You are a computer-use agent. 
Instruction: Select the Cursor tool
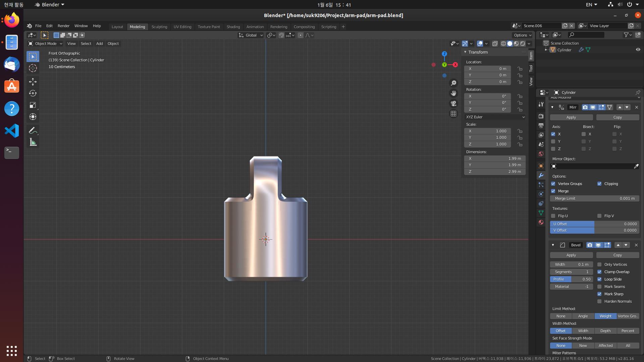click(x=33, y=68)
